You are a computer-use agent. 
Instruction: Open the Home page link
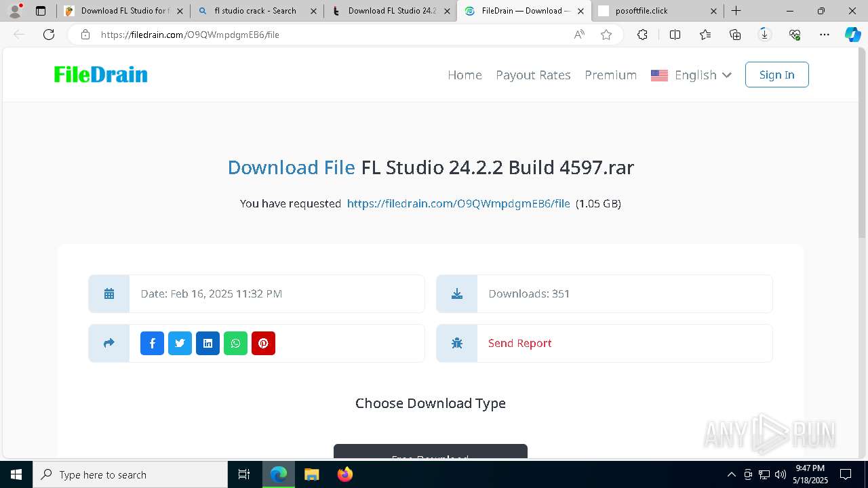coord(465,75)
